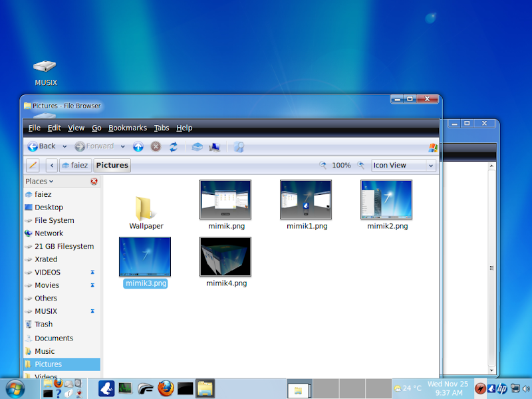
Task: Select Xrated drive in sidebar
Action: [62, 259]
